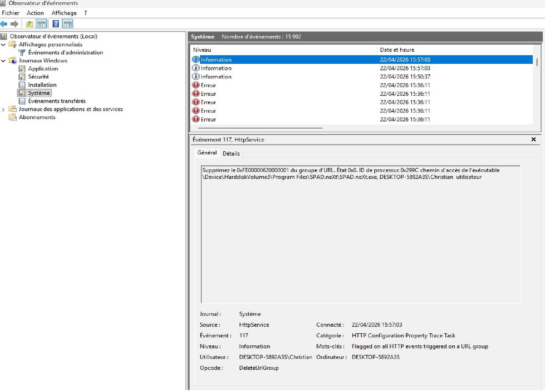
Task: Click the Up one level folder icon
Action: (x=29, y=24)
